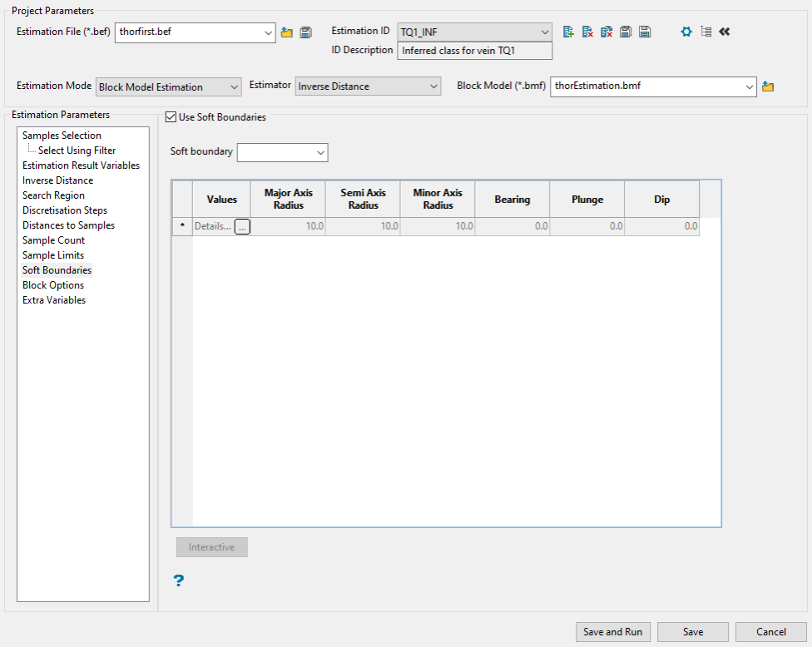Image resolution: width=812 pixels, height=647 pixels.
Task: Collapse panel with the double chevron icon
Action: click(x=725, y=32)
